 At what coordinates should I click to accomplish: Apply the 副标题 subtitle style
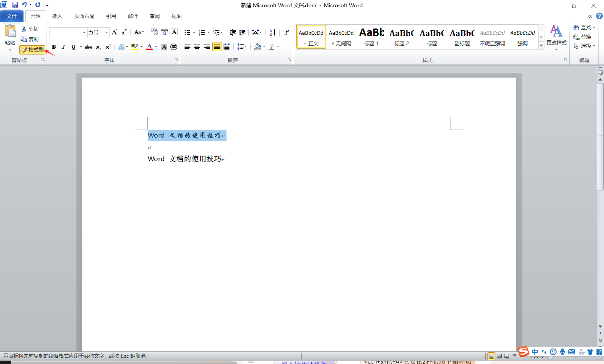462,37
